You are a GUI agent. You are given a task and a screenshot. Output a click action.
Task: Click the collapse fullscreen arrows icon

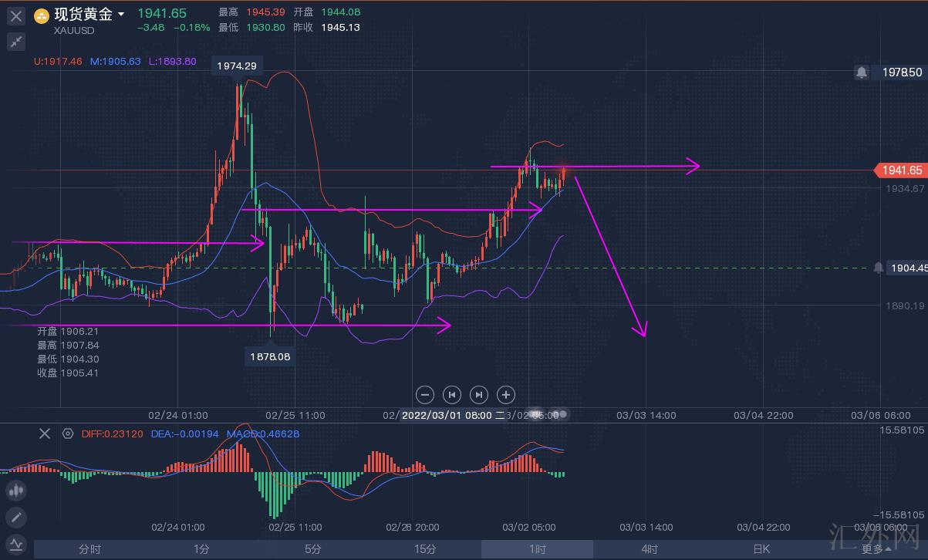pyautogui.click(x=15, y=41)
